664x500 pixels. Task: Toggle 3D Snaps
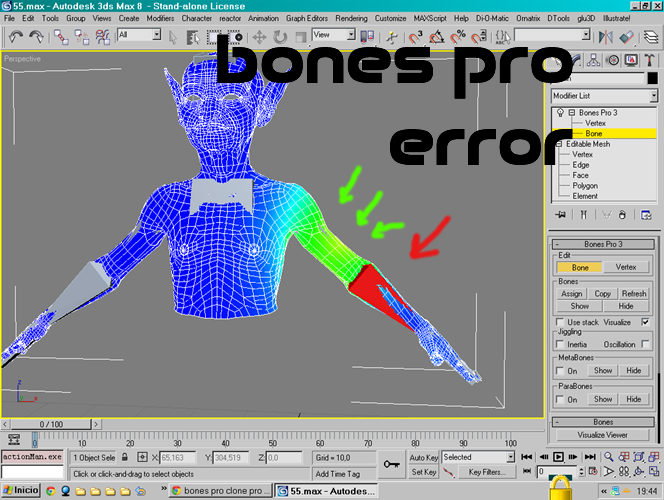(415, 37)
